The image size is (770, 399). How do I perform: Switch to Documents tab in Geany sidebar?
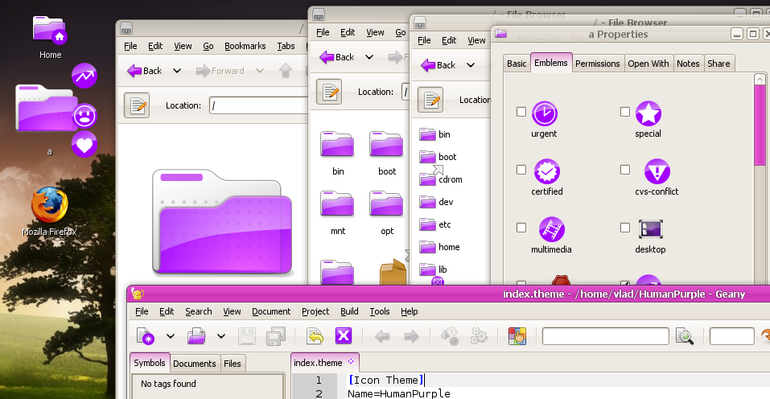194,364
